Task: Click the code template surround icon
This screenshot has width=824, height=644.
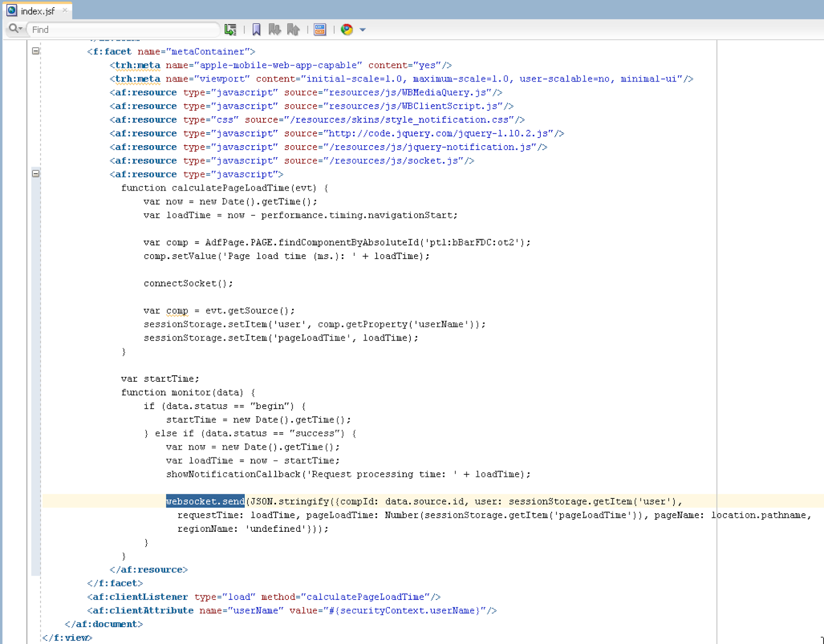Action: click(320, 29)
